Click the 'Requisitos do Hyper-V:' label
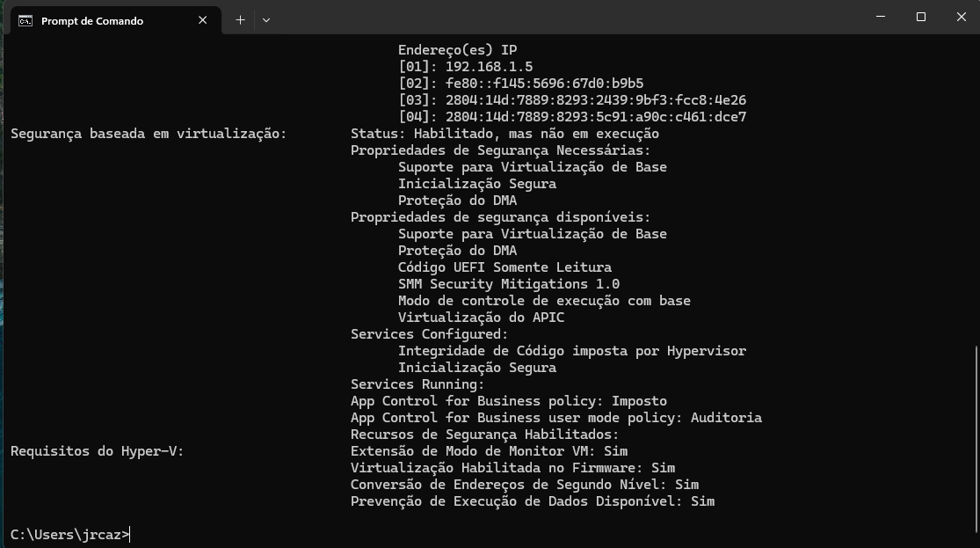This screenshot has height=548, width=980. (x=98, y=451)
